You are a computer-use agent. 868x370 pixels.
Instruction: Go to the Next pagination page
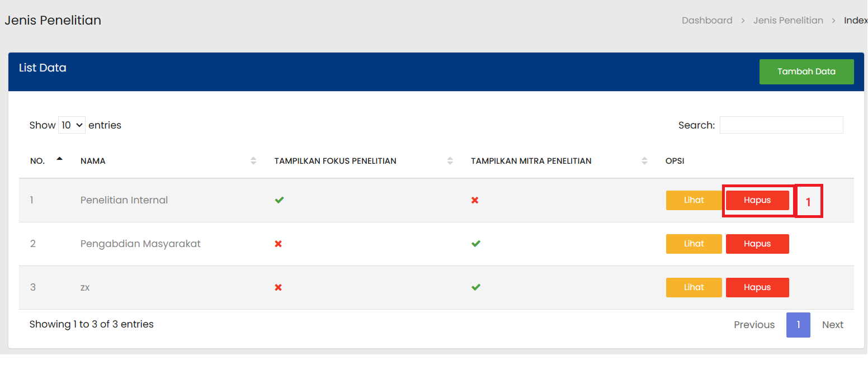[x=832, y=325]
